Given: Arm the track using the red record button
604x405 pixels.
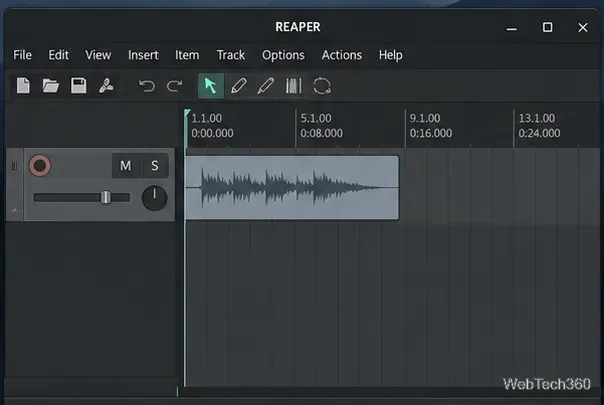Looking at the screenshot, I should point(40,166).
